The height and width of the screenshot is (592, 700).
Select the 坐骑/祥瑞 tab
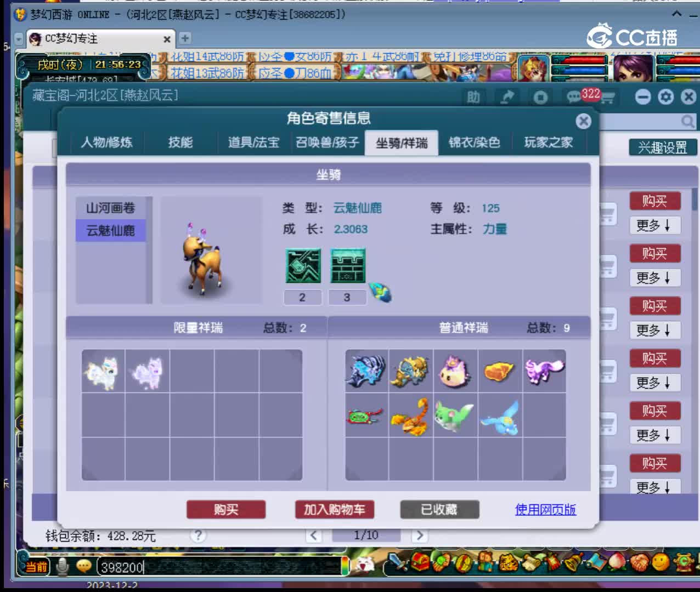[x=402, y=143]
